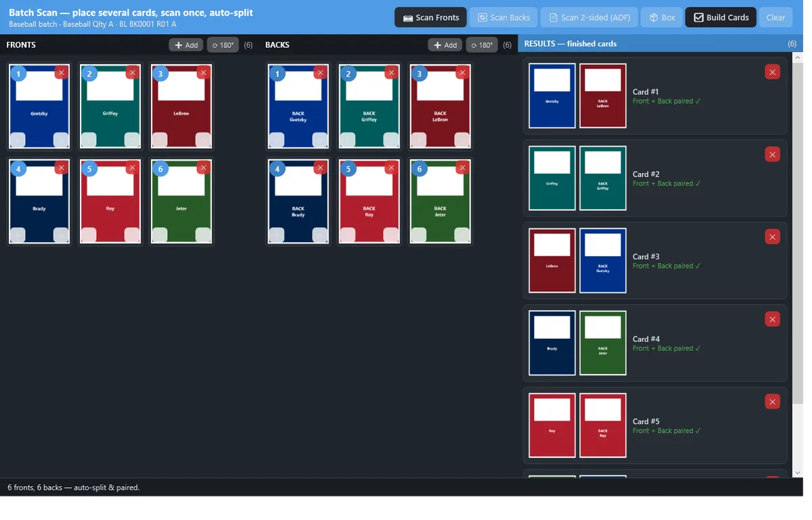Click the Scan Backs button
This screenshot has height=520, width=812.
pyautogui.click(x=508, y=18)
